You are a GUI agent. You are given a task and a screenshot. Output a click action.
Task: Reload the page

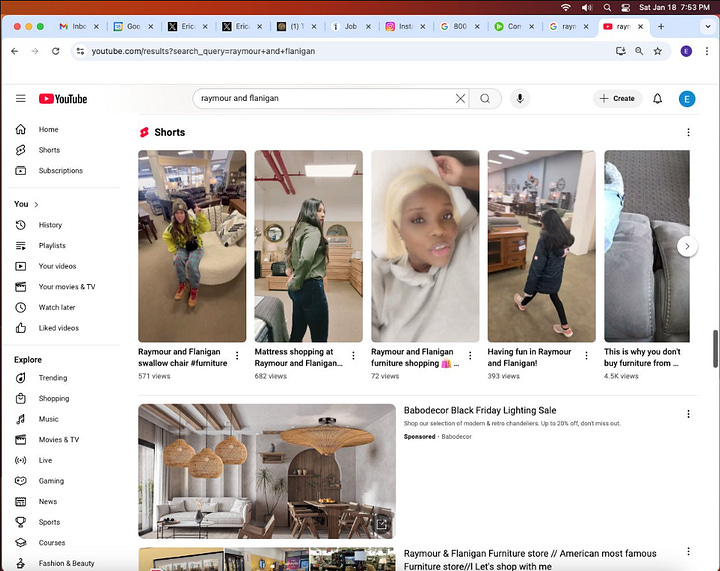pyautogui.click(x=56, y=51)
